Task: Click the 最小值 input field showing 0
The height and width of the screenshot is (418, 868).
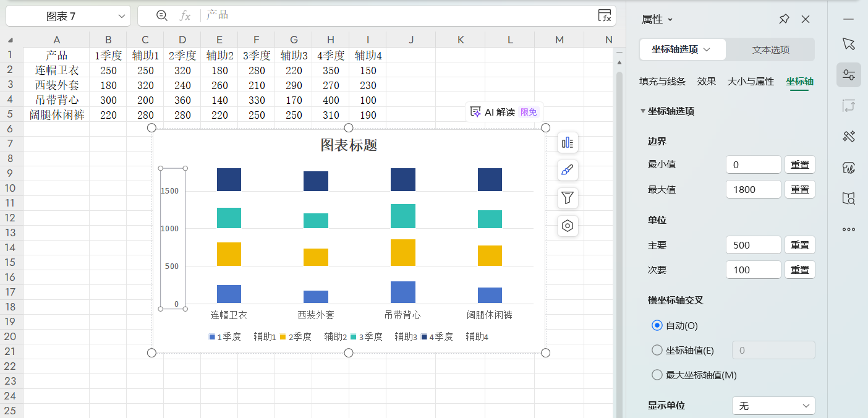Action: point(753,164)
